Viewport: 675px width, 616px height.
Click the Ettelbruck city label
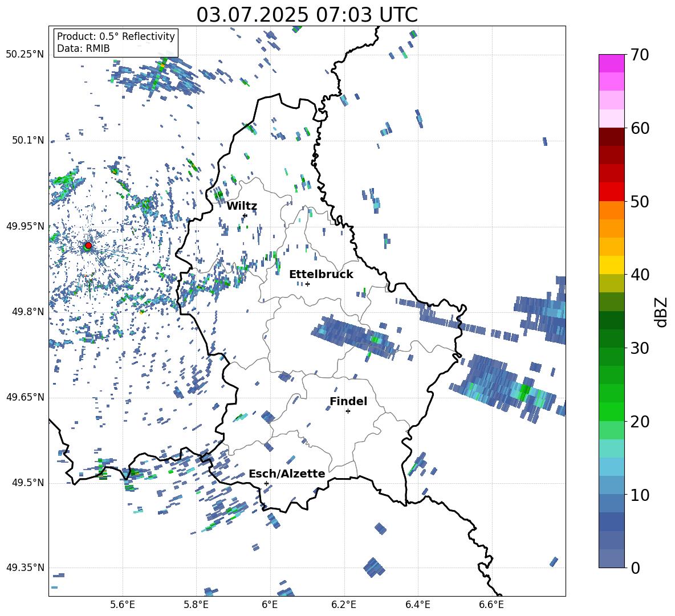(x=321, y=275)
